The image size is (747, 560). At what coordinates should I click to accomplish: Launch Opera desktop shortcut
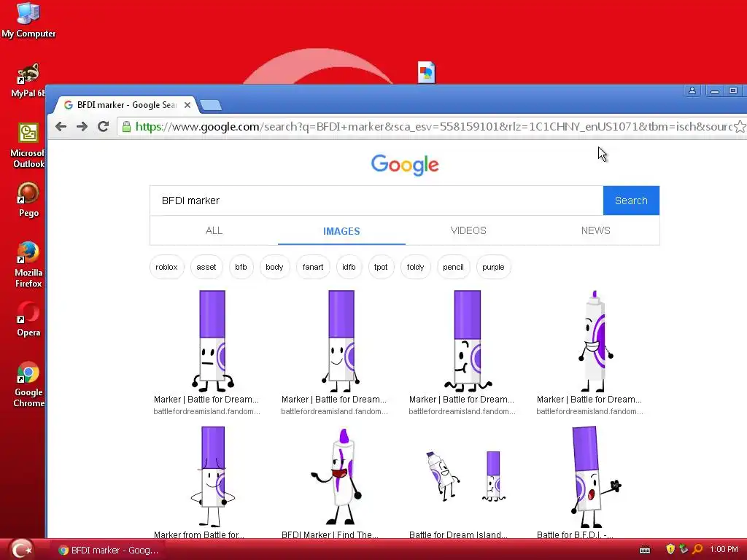click(28, 319)
